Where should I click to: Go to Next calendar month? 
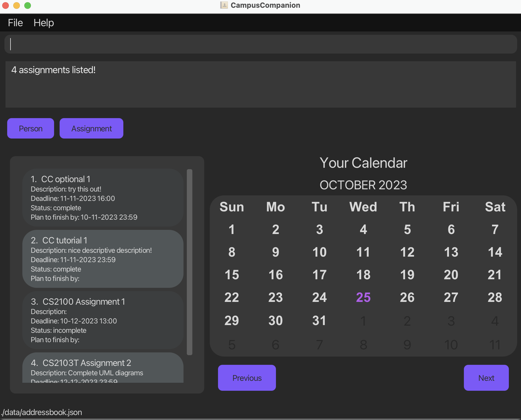click(x=486, y=378)
